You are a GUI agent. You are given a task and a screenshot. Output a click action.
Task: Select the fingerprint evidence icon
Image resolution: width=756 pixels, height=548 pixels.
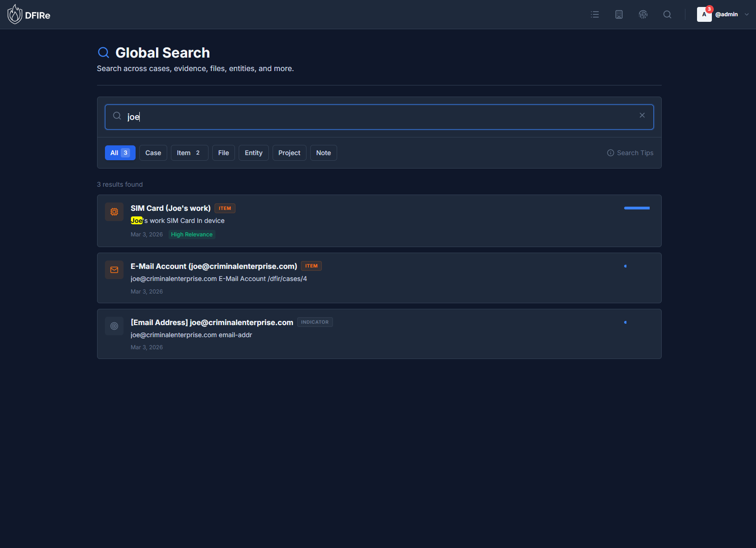click(x=643, y=14)
